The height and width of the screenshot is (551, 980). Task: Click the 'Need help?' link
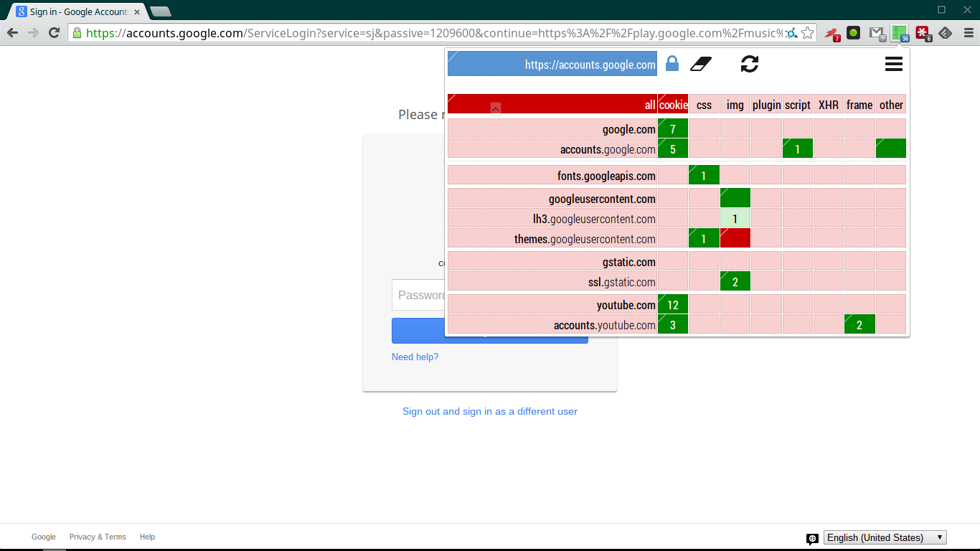[415, 357]
